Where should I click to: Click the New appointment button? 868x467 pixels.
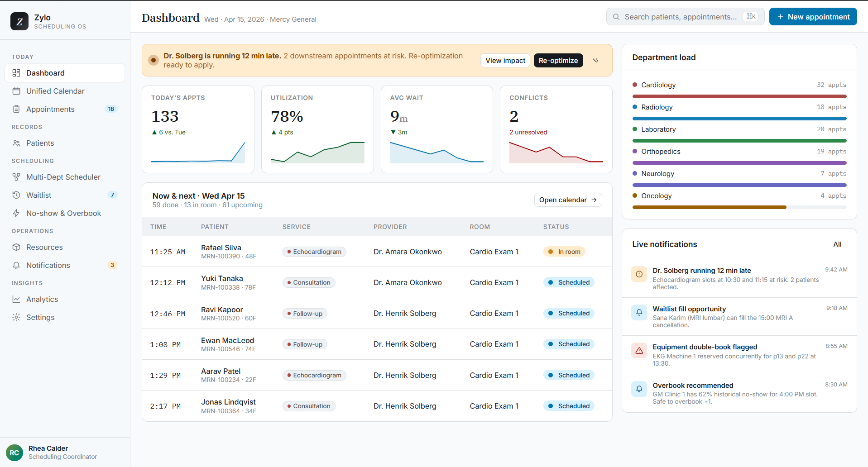tap(813, 17)
